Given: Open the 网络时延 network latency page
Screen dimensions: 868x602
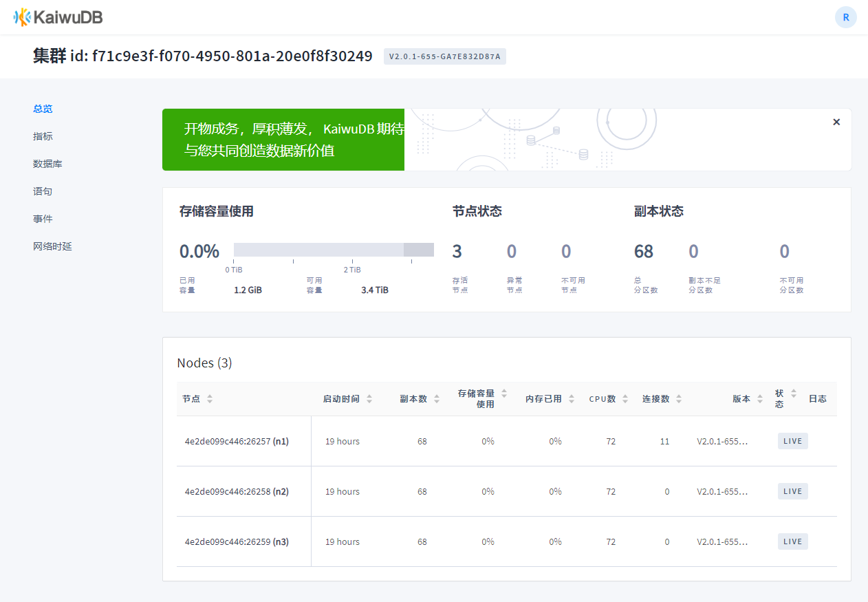Looking at the screenshot, I should tap(52, 246).
